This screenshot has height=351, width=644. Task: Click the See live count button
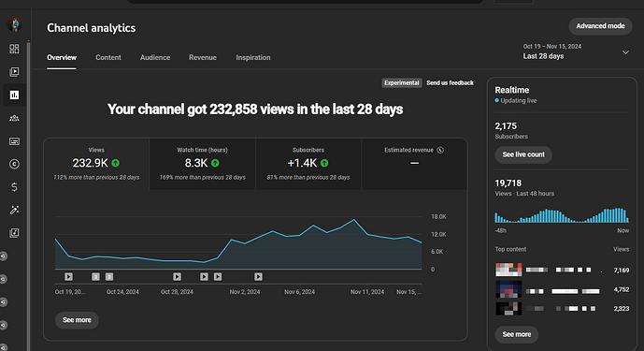coord(523,154)
